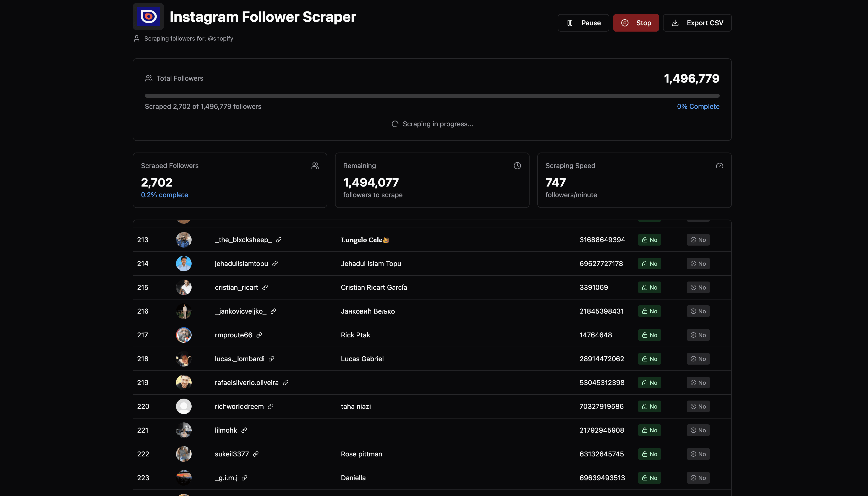Click the 0% Complete label

click(x=698, y=107)
